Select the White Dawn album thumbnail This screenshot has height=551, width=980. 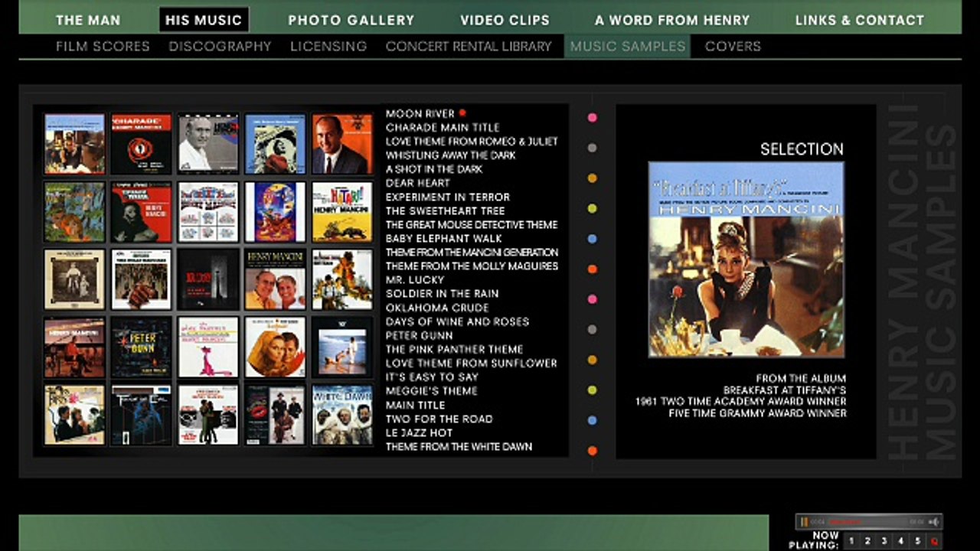[x=342, y=414]
